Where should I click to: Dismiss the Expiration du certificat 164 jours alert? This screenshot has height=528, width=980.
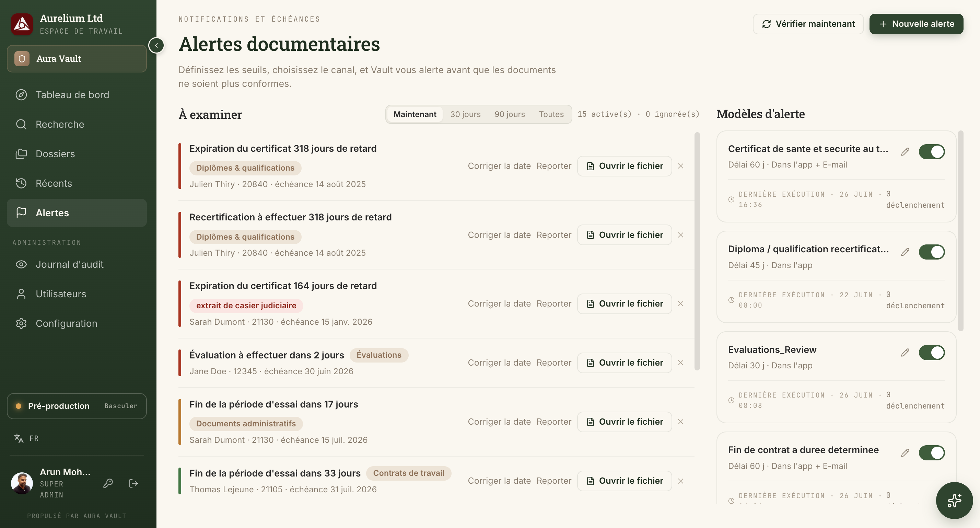(680, 304)
